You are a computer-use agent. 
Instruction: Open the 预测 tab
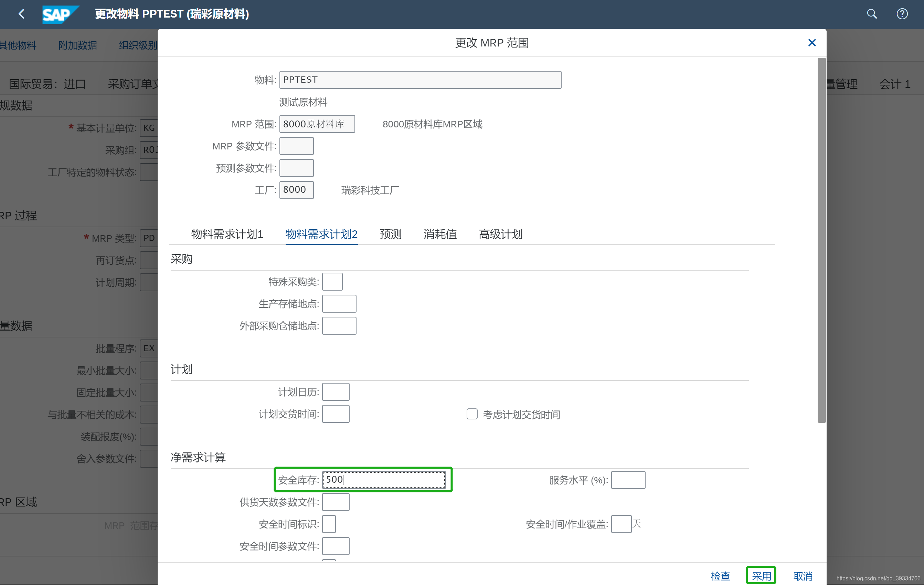pyautogui.click(x=390, y=234)
